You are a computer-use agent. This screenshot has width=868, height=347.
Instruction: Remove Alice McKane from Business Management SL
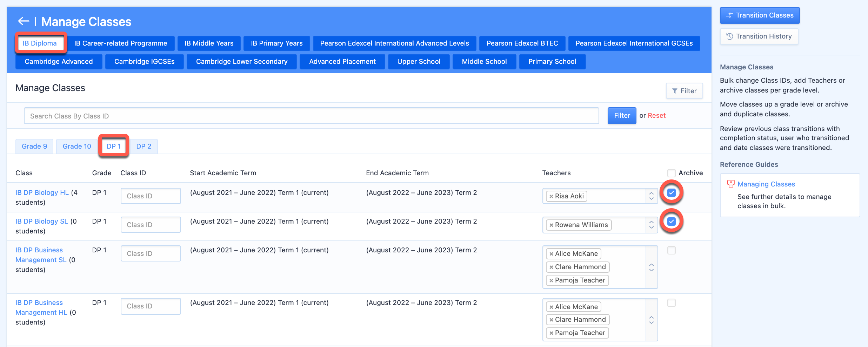[x=551, y=254]
